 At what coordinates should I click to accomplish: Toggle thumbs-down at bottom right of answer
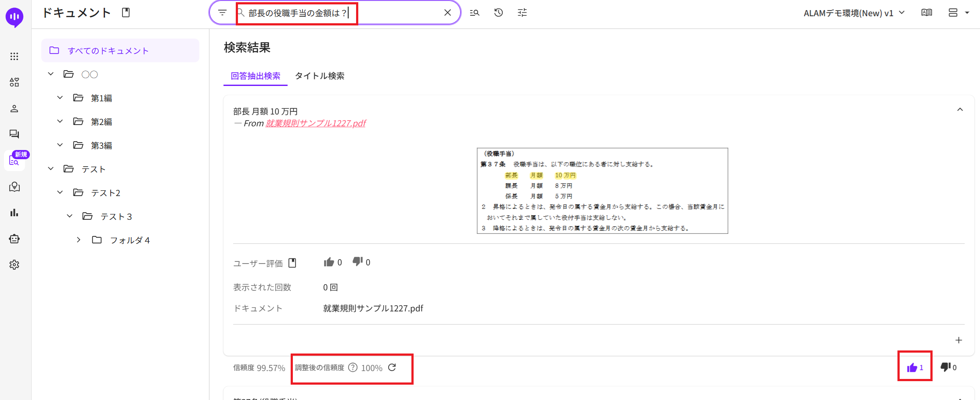tap(945, 367)
